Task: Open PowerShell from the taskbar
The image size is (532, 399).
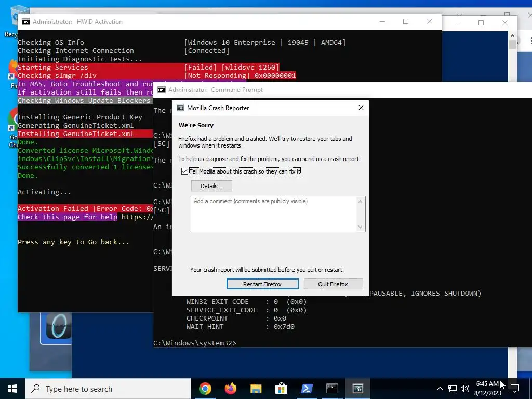Action: click(x=307, y=389)
